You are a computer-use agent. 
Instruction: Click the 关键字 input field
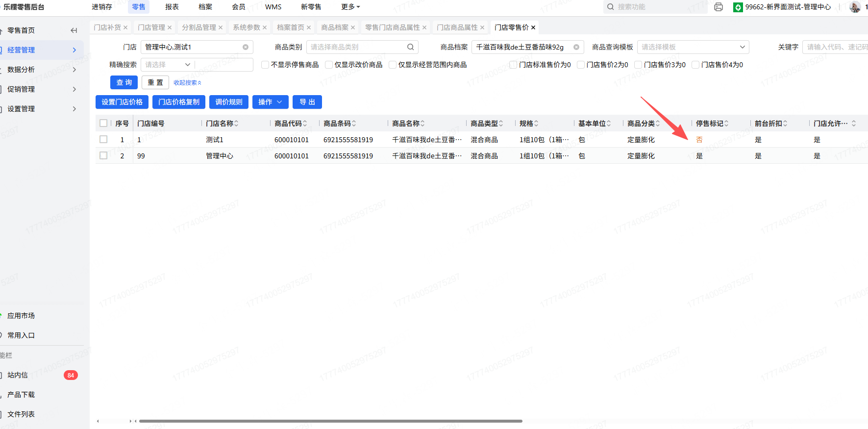pos(835,47)
